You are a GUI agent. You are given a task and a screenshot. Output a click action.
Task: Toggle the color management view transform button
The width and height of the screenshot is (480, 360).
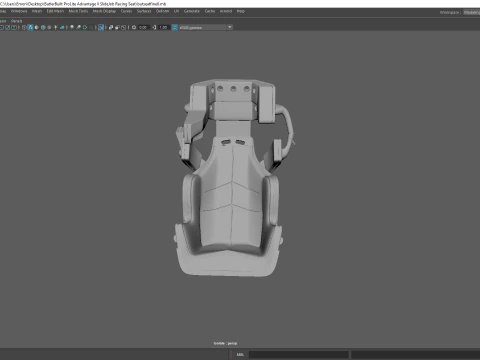(x=175, y=27)
